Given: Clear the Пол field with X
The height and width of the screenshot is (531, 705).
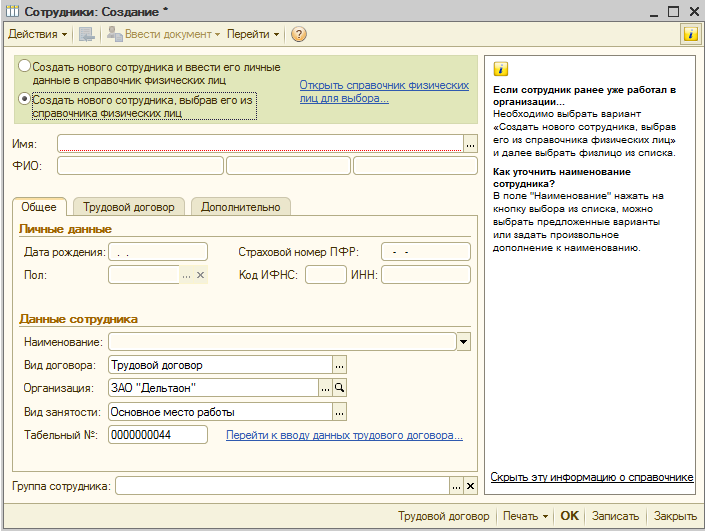Looking at the screenshot, I should pyautogui.click(x=201, y=275).
